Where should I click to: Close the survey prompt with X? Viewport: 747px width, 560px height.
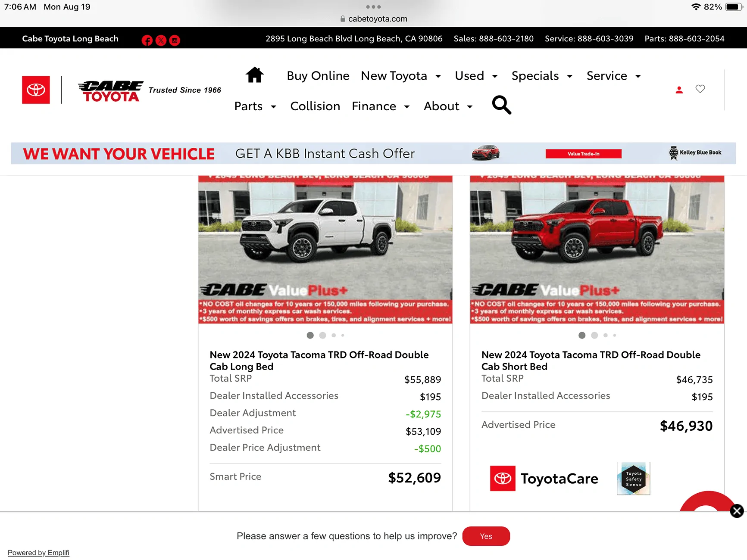point(737,511)
